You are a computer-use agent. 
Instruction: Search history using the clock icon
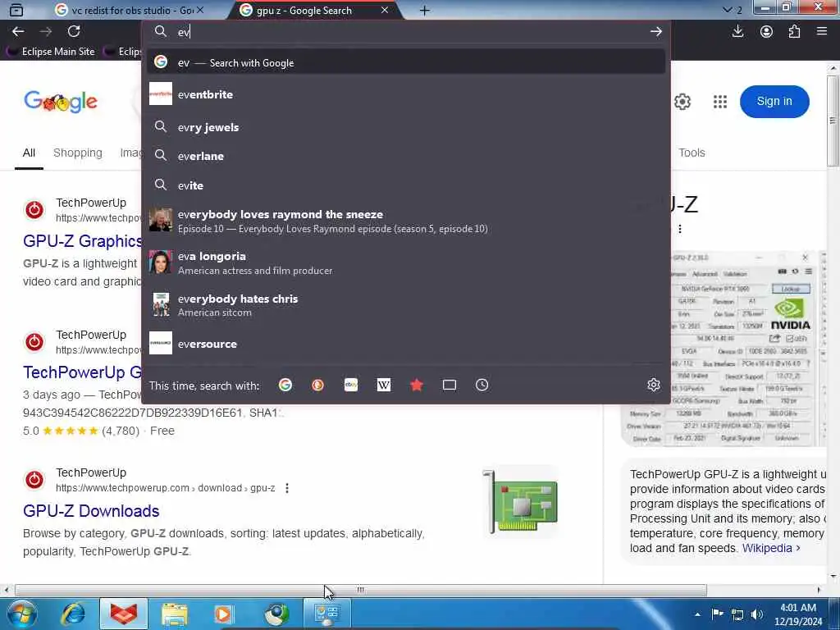(482, 385)
